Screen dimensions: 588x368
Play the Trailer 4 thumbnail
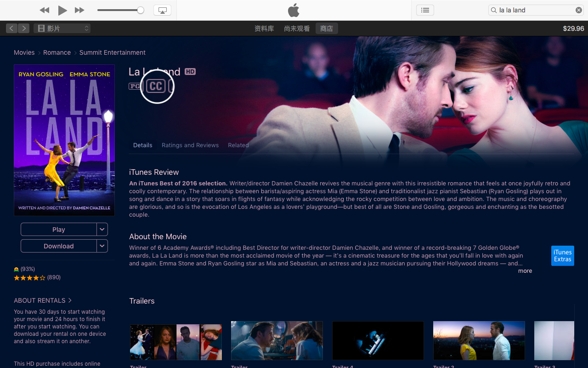tap(378, 340)
